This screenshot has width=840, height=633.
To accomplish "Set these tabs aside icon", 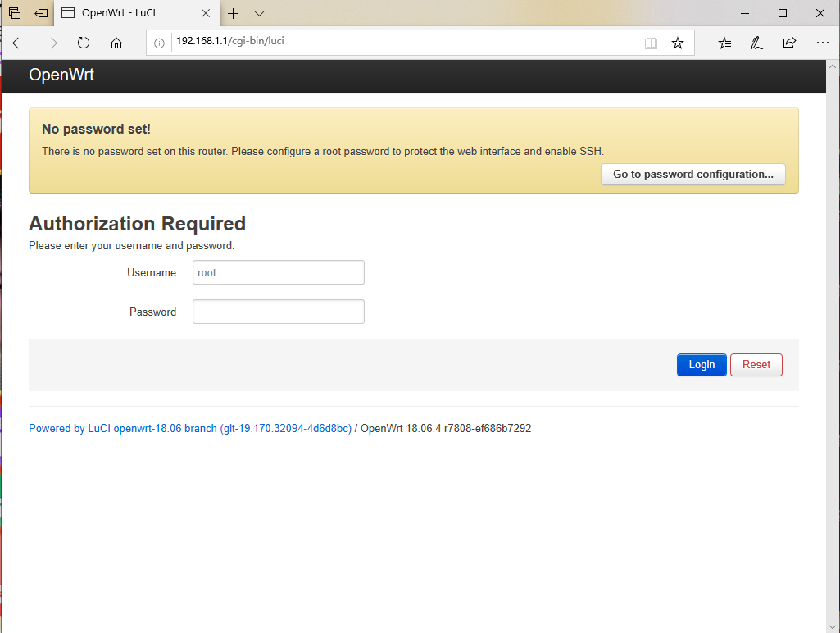I will (41, 13).
